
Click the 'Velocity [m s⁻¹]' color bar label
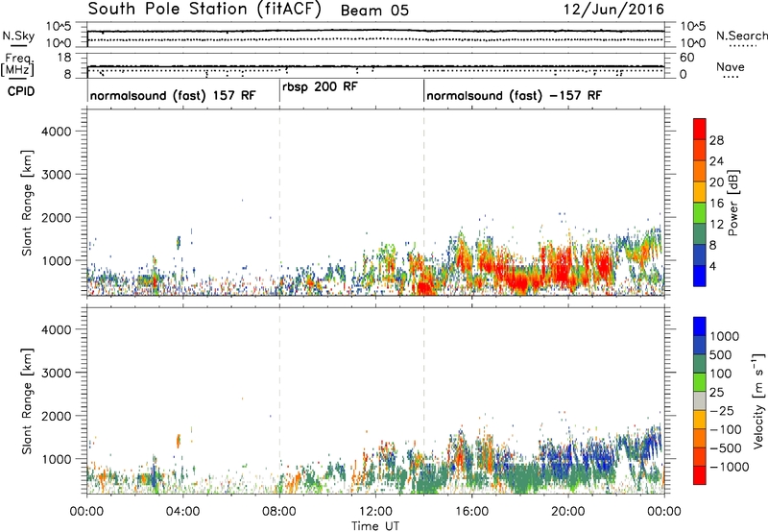click(x=758, y=400)
